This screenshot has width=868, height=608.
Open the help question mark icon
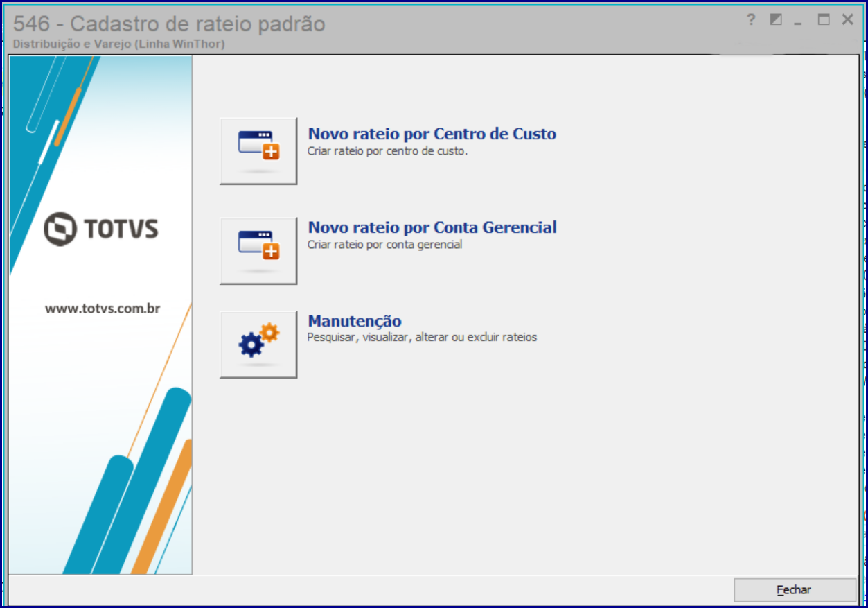pyautogui.click(x=751, y=20)
